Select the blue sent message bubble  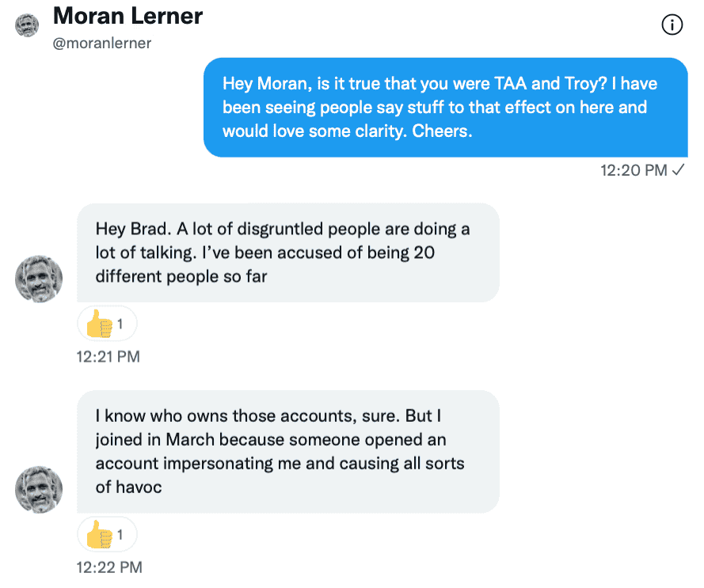(445, 108)
